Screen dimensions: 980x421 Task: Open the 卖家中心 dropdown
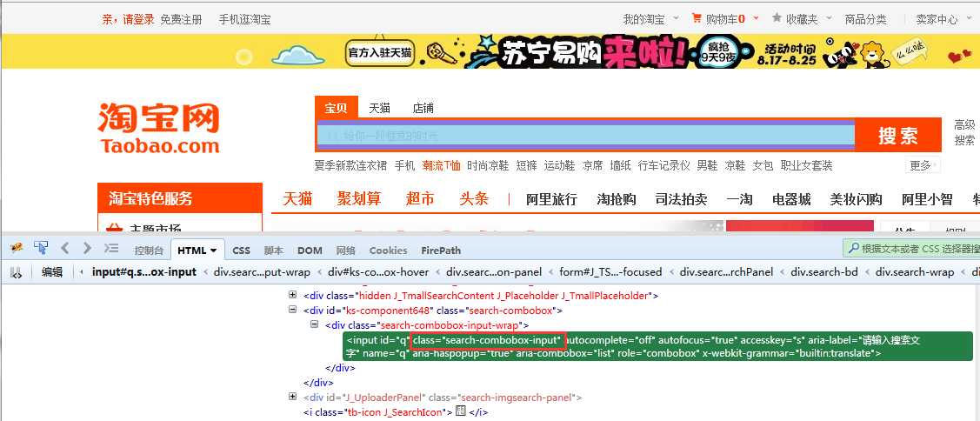943,19
